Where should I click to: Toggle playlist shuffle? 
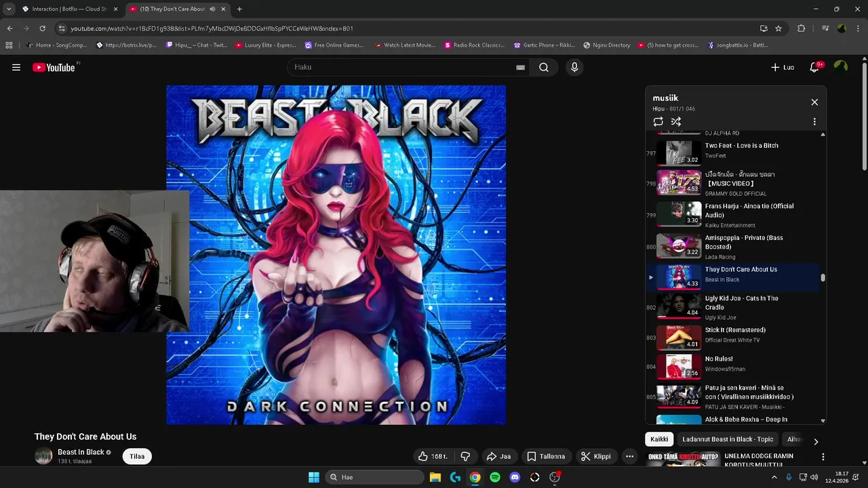coord(676,121)
